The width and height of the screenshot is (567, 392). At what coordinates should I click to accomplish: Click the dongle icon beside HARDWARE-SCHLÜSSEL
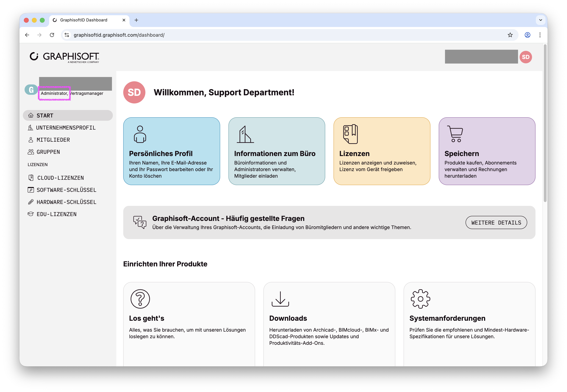point(31,202)
